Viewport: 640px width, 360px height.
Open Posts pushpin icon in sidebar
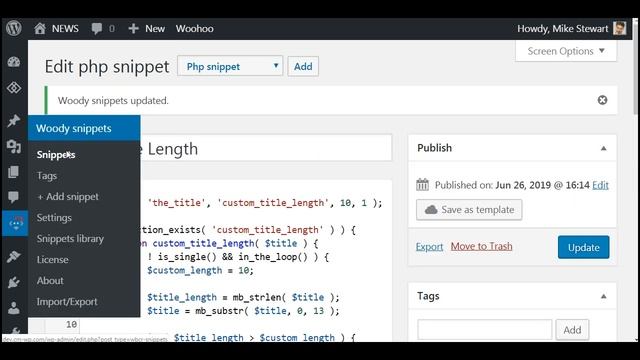pos(14,120)
